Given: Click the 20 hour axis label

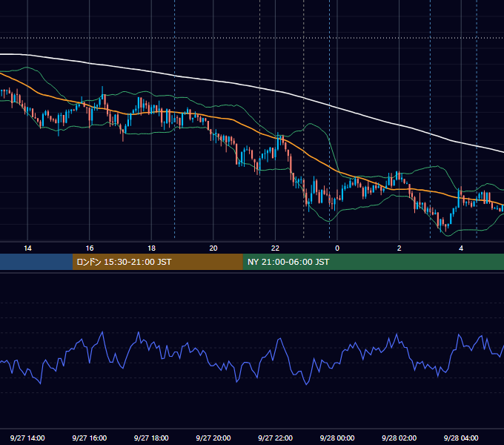Looking at the screenshot, I should click(213, 248).
